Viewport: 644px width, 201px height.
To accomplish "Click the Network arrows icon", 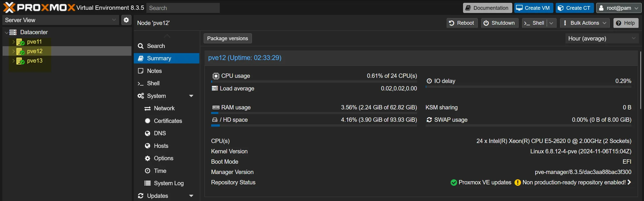I will coord(148,109).
